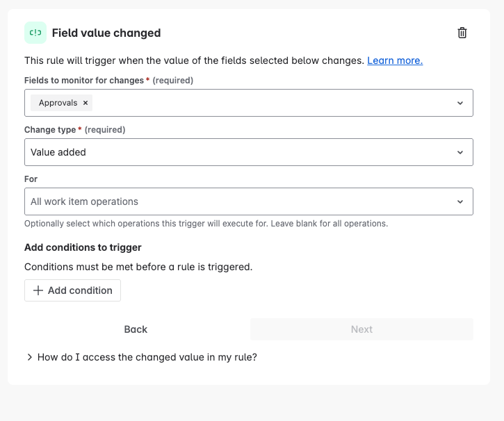Screen dimensions: 504x421
Task: Click the chevron in Fields to monitor box
Action: click(x=460, y=103)
